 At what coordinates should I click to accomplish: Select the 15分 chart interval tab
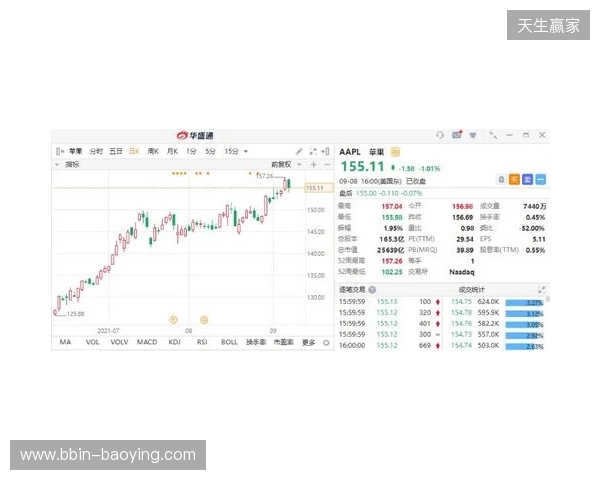(x=231, y=151)
